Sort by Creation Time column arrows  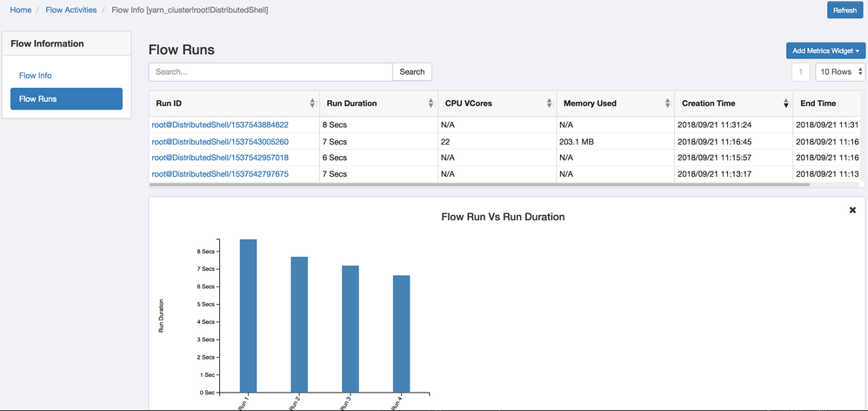tap(786, 104)
